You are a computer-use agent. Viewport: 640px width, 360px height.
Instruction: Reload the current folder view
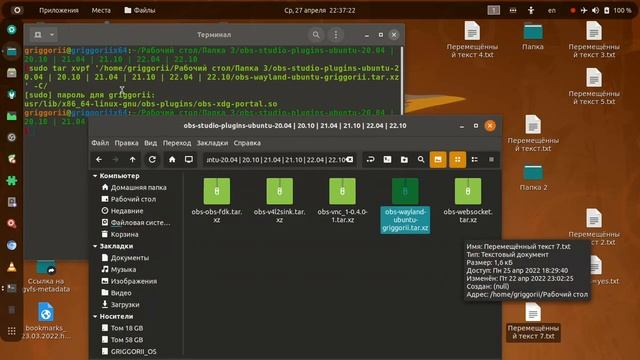point(152,160)
